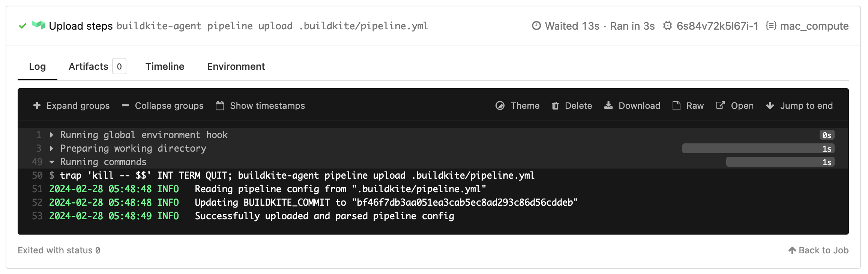This screenshot has height=274, width=868.
Task: Click the Expand groups plus icon
Action: point(37,106)
